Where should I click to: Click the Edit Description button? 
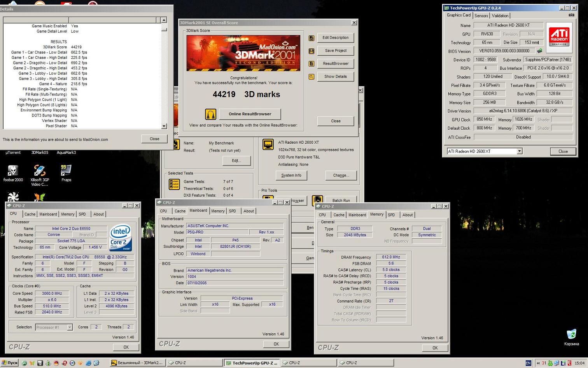336,38
